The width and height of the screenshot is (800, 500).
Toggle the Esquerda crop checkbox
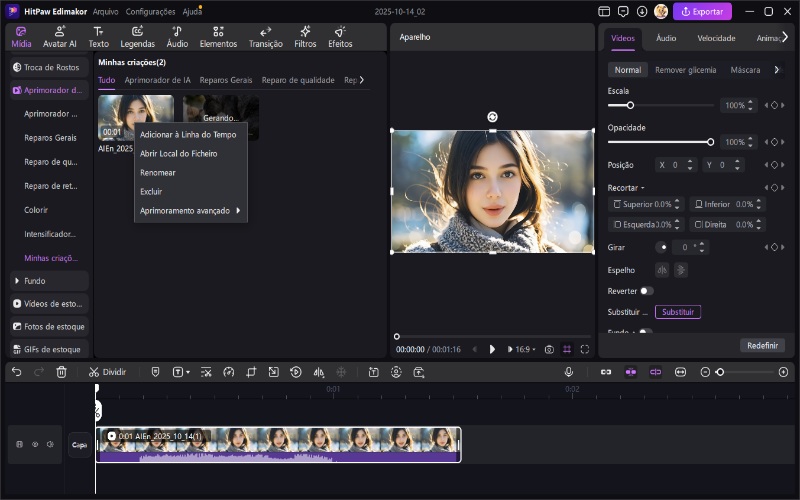click(x=617, y=224)
